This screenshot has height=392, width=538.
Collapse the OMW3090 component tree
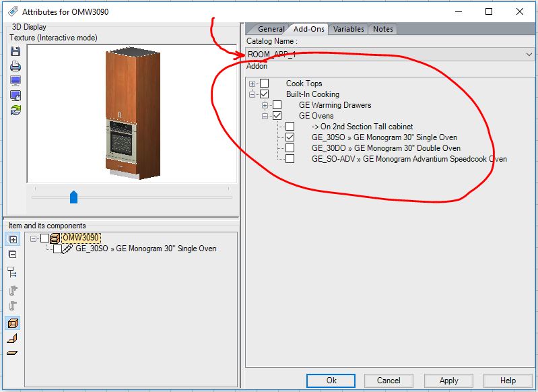[x=33, y=238]
